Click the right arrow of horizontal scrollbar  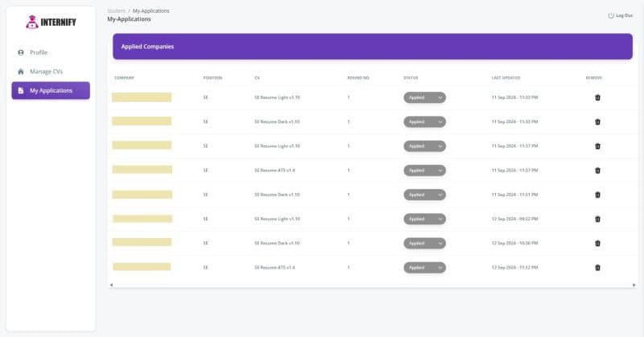[634, 285]
